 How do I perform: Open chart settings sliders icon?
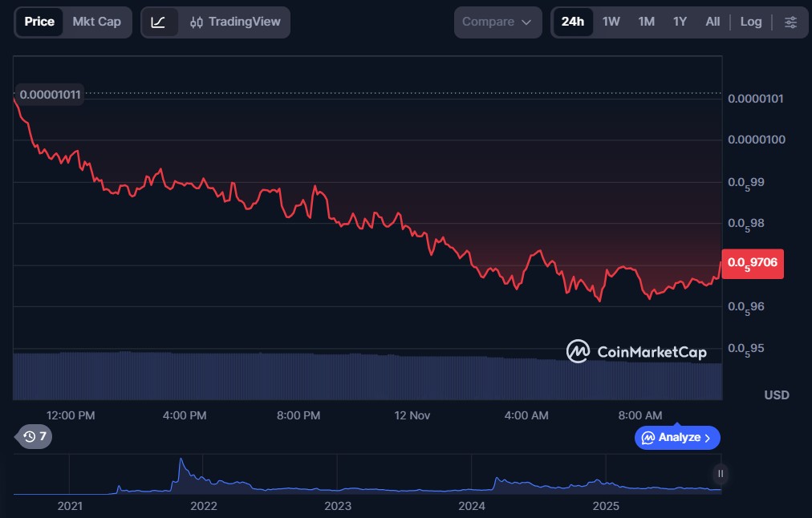tap(791, 22)
